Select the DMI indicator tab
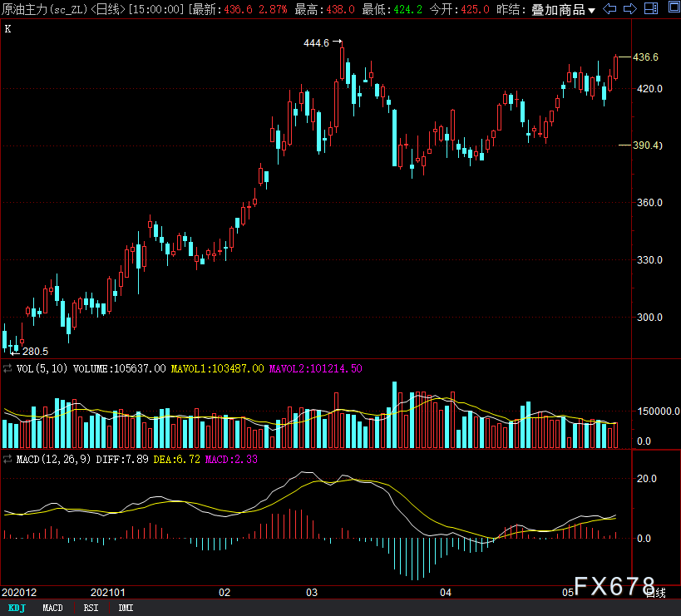The width and height of the screenshot is (681, 616). tap(126, 608)
